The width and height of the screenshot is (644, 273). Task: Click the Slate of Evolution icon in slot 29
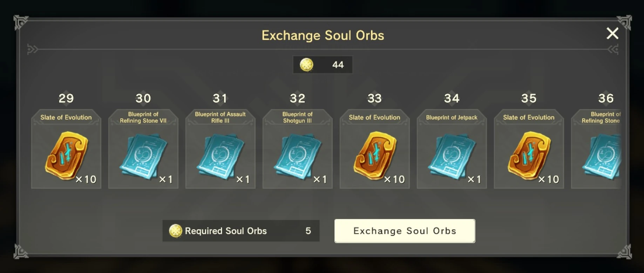coord(66,155)
